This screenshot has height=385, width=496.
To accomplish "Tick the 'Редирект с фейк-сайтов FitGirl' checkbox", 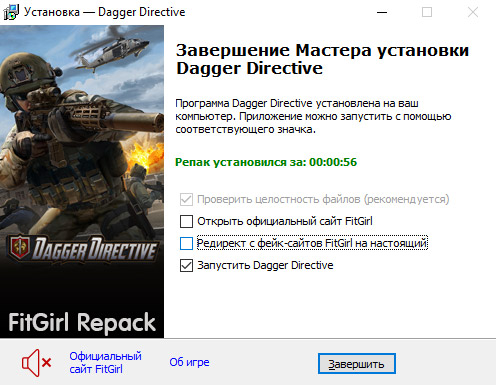I will pos(186,243).
